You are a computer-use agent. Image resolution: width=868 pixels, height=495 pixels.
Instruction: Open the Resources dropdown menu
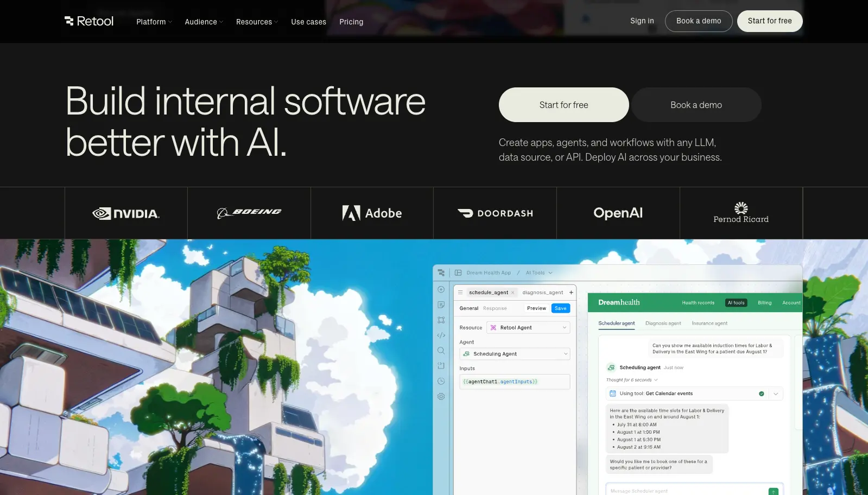(x=257, y=22)
